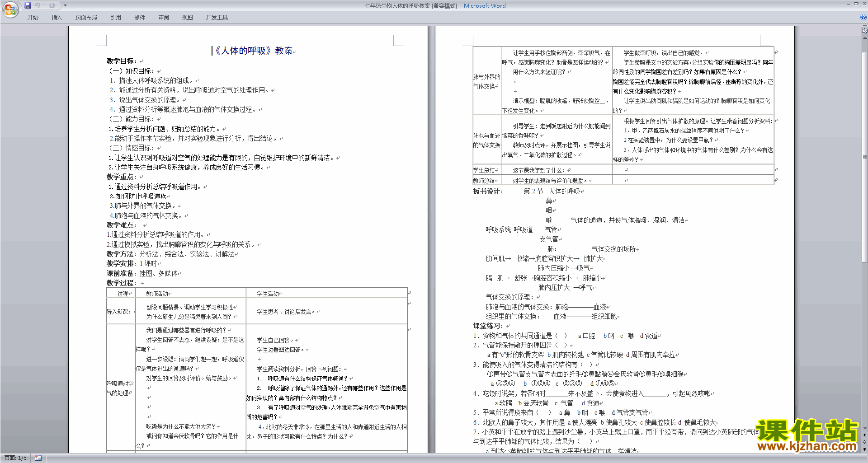Open the 开始 ribbon tab
Image resolution: width=868 pixels, height=463 pixels.
(x=33, y=18)
